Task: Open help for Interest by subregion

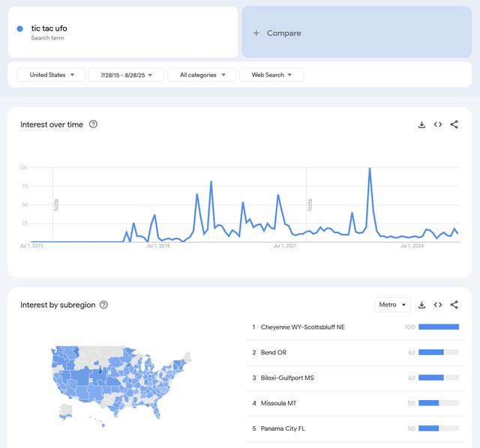Action: click(103, 305)
